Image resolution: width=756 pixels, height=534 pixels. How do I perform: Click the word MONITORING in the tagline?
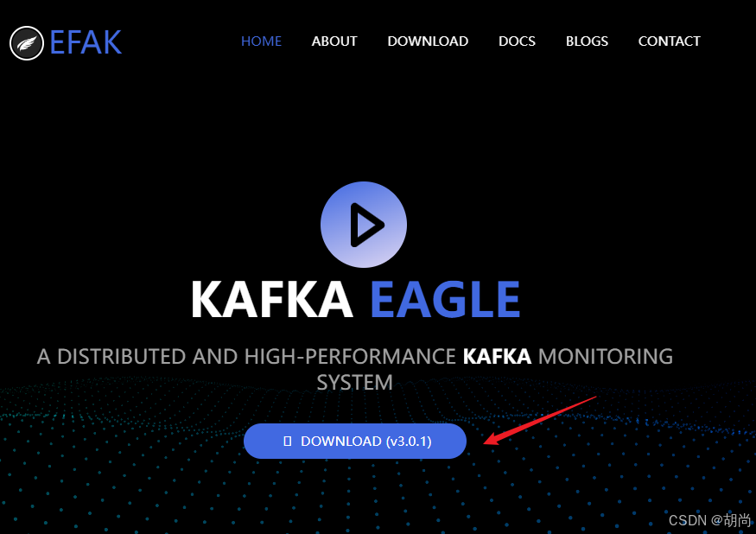(x=605, y=357)
